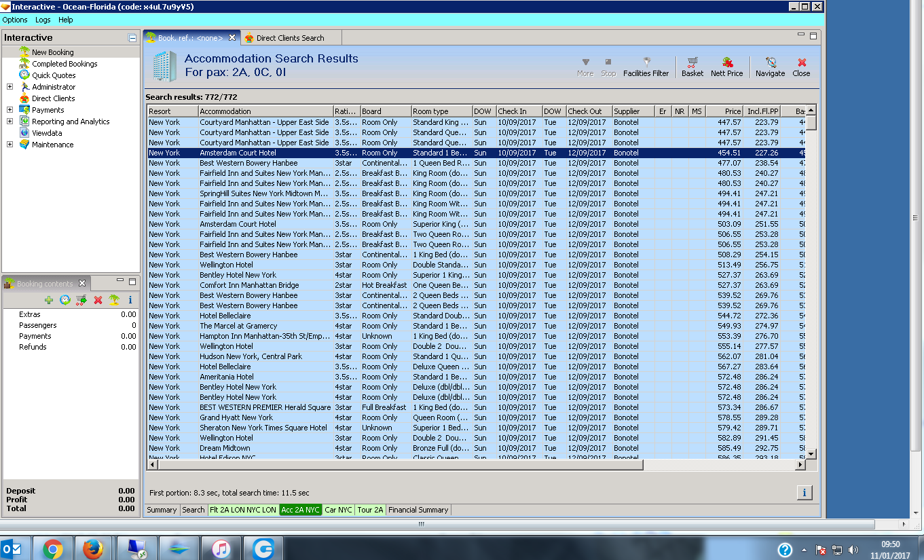This screenshot has width=924, height=560.
Task: Click the greyed-out More arrow button
Action: point(585,67)
